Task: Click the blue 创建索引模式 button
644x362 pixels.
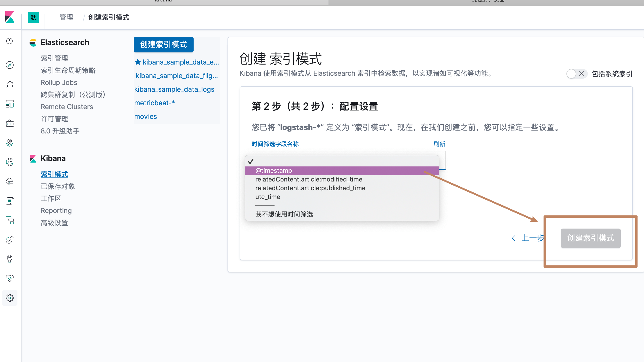Action: pyautogui.click(x=163, y=45)
